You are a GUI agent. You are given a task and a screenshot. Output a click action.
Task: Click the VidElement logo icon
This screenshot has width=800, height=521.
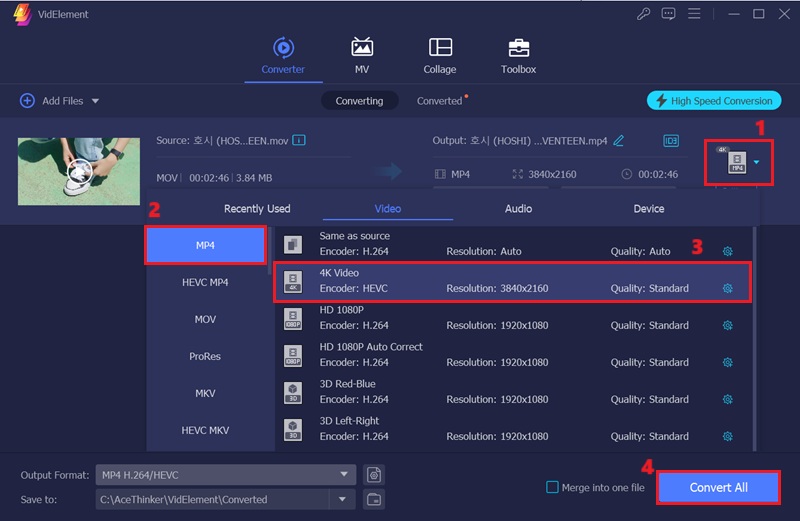(22, 14)
